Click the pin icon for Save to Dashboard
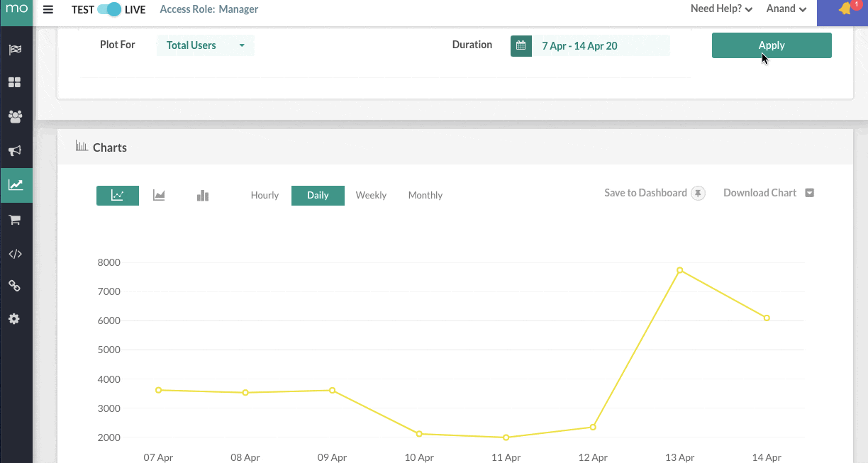 coord(699,193)
